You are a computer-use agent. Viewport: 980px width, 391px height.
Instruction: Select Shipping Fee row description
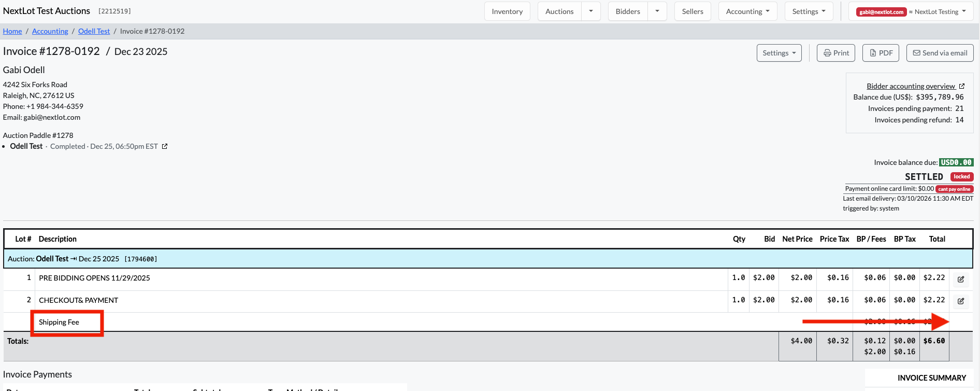point(59,322)
